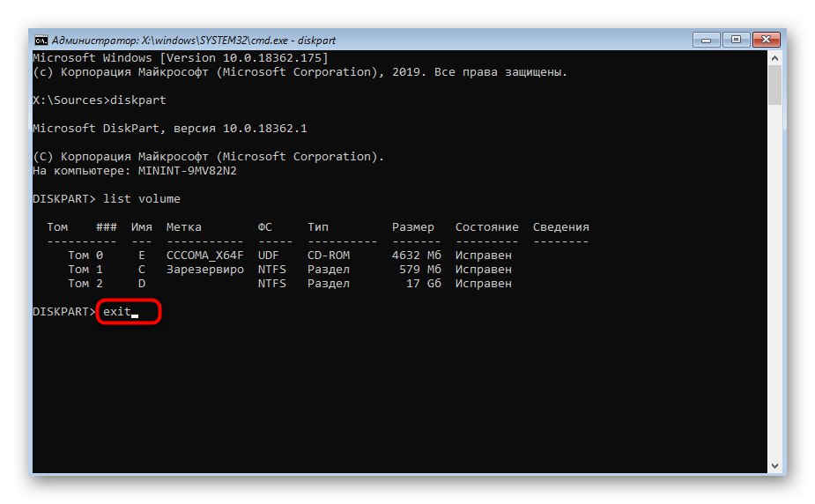Click the CCCOMA_X64F volume label
Screen dimensions: 815x504
[x=204, y=256]
